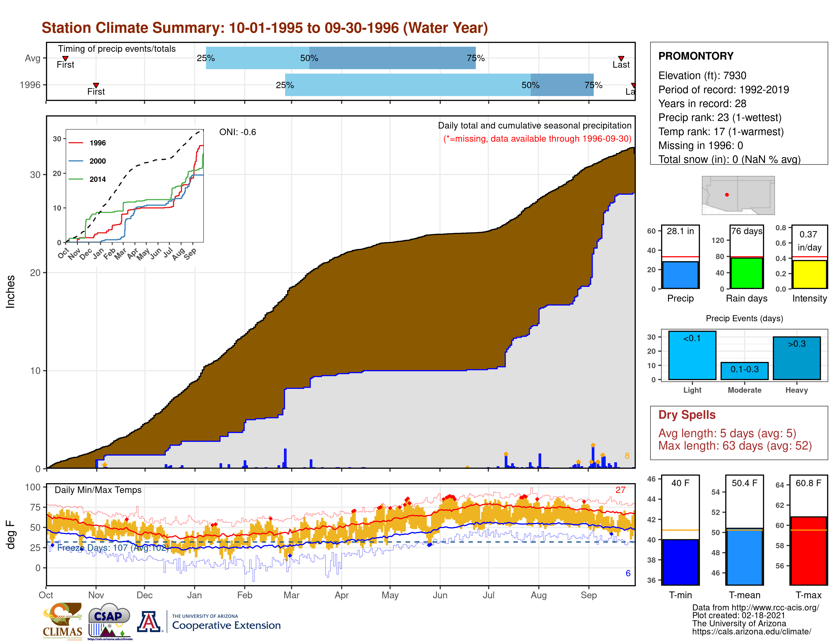Click the red First marker in 1996 row
Image resolution: width=834 pixels, height=644 pixels.
pyautogui.click(x=96, y=85)
